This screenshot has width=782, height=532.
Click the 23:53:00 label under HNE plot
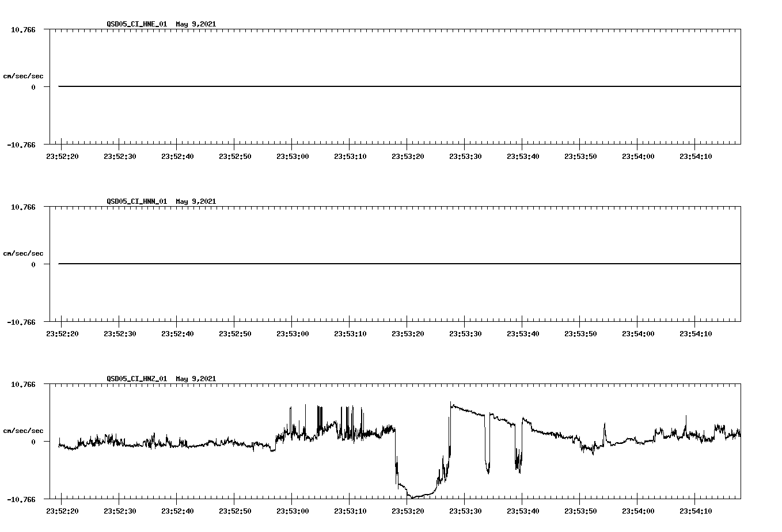pyautogui.click(x=293, y=157)
